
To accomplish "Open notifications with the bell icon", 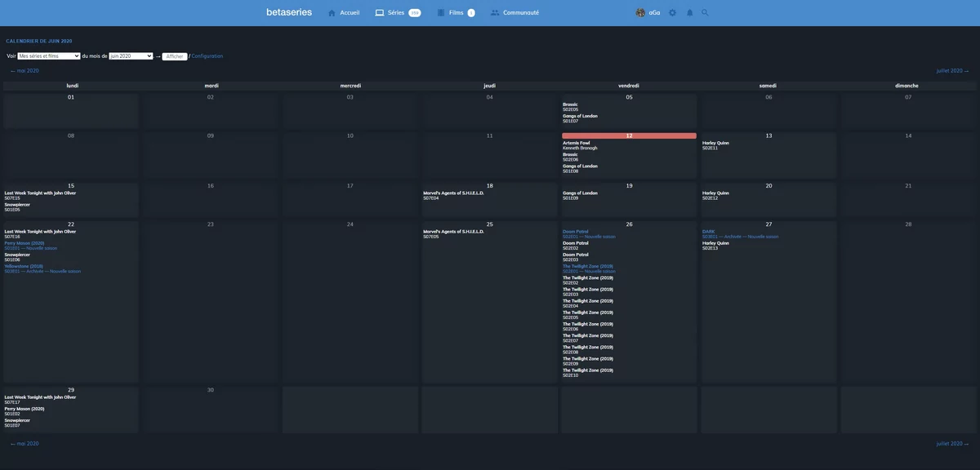I will click(689, 13).
